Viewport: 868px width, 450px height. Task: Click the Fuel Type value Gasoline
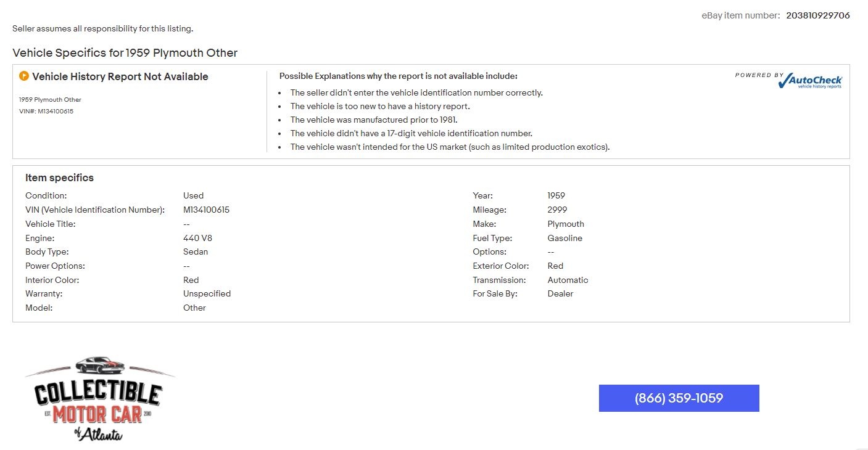click(x=564, y=238)
